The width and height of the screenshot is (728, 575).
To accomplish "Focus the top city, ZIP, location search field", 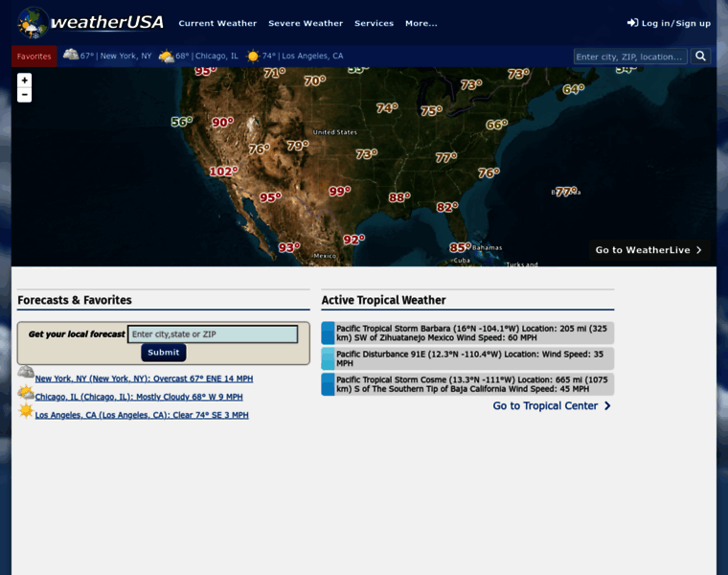I will [x=630, y=57].
